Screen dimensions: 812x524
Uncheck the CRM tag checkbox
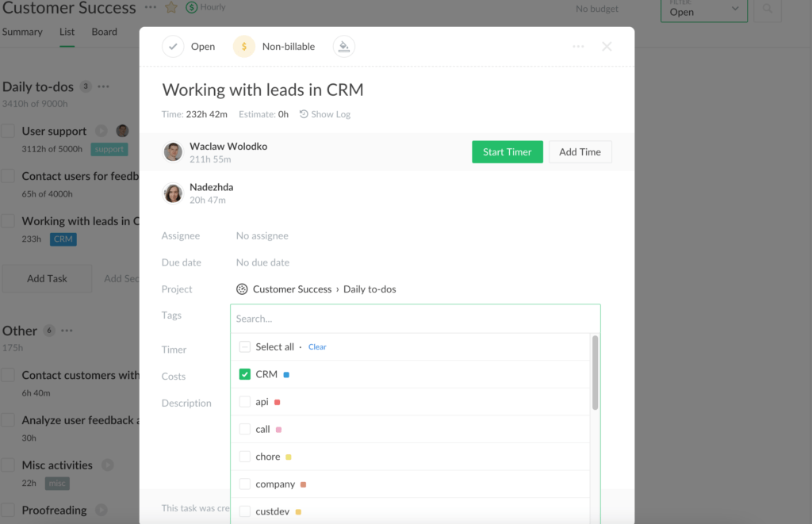(245, 373)
